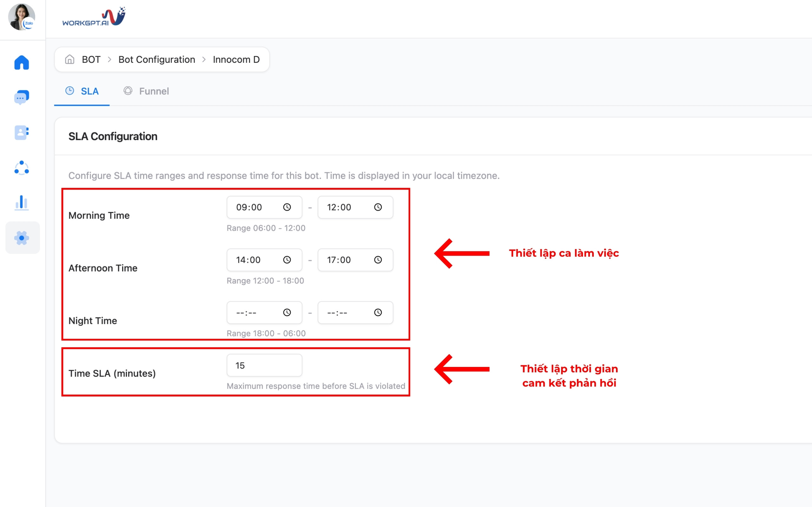The height and width of the screenshot is (507, 812).
Task: Click the BOT breadcrumb link
Action: point(91,59)
